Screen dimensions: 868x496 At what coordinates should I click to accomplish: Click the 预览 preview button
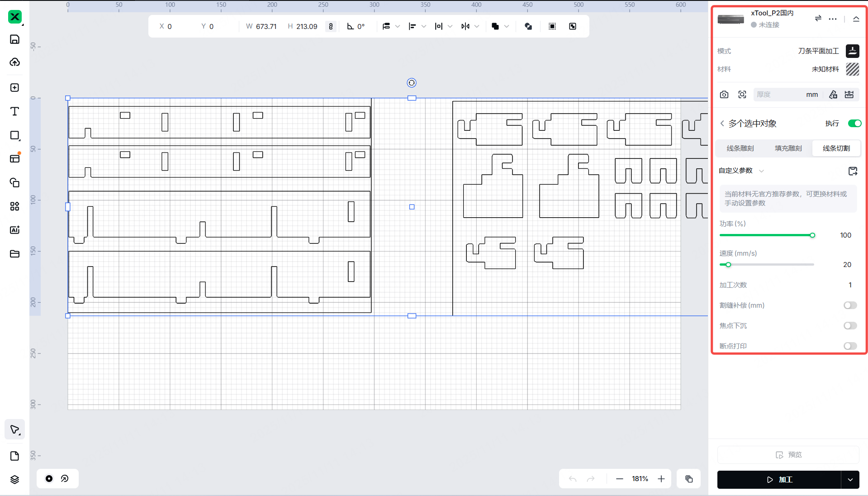coord(788,455)
